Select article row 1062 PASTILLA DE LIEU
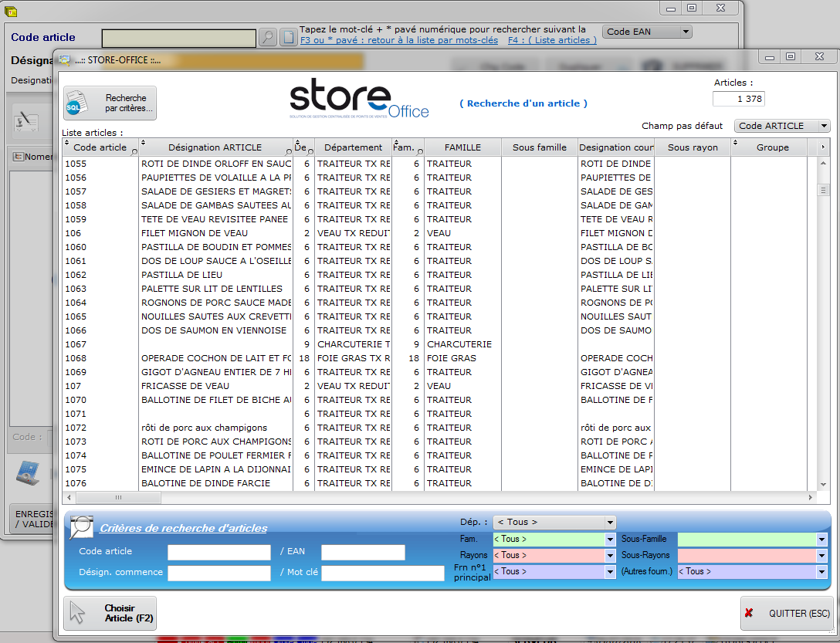 181,275
